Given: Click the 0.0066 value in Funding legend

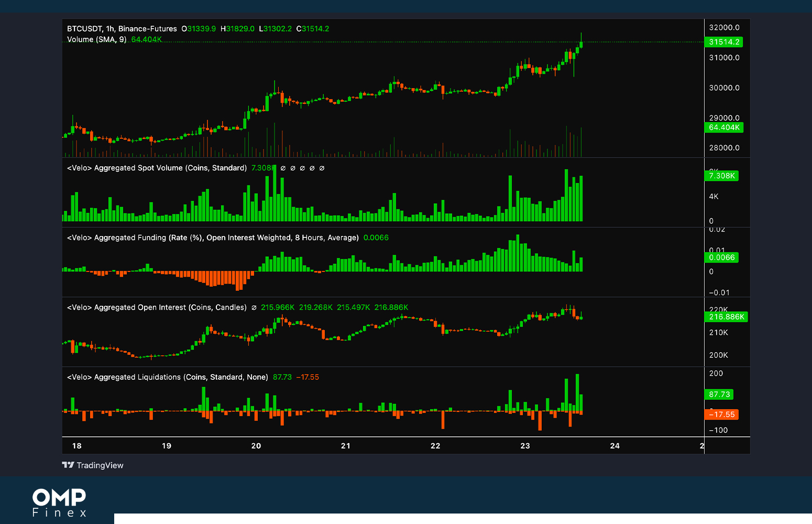Looking at the screenshot, I should (x=376, y=237).
